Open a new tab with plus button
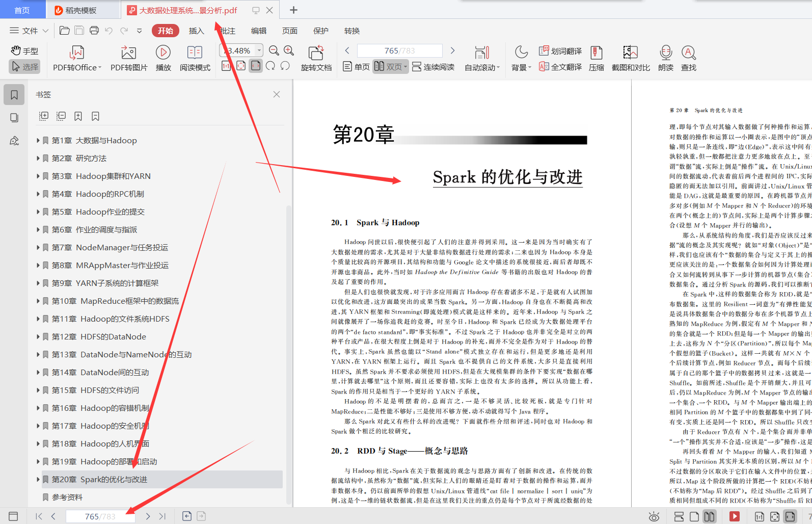 pyautogui.click(x=293, y=10)
